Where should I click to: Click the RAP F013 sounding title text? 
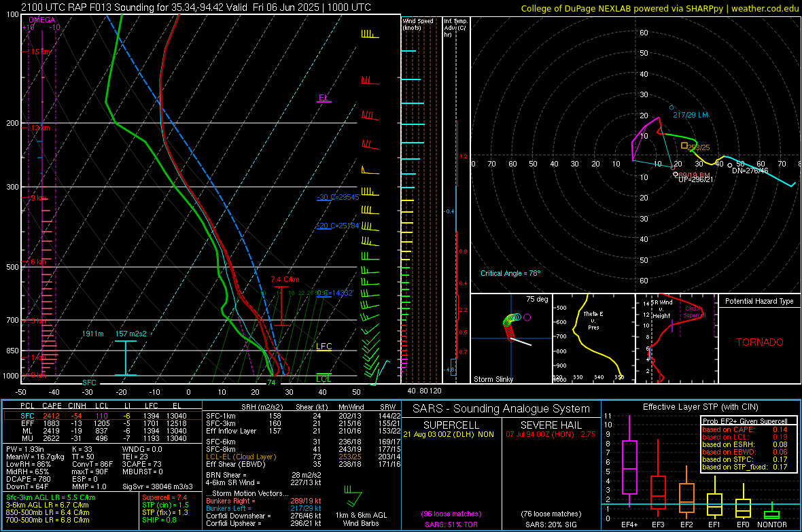196,7
